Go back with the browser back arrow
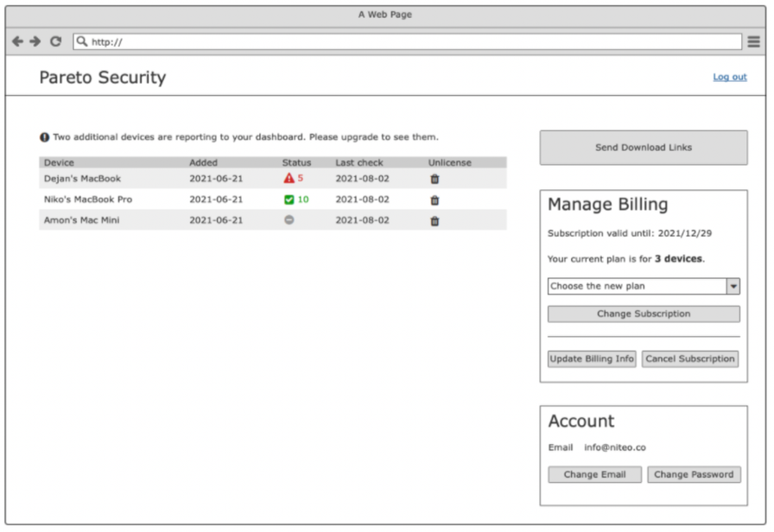 point(18,41)
